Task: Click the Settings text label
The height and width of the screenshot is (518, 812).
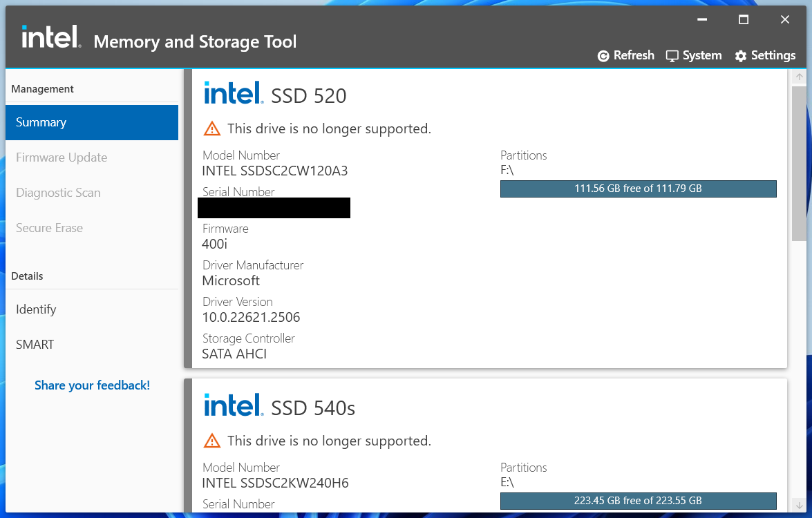Action: point(773,55)
